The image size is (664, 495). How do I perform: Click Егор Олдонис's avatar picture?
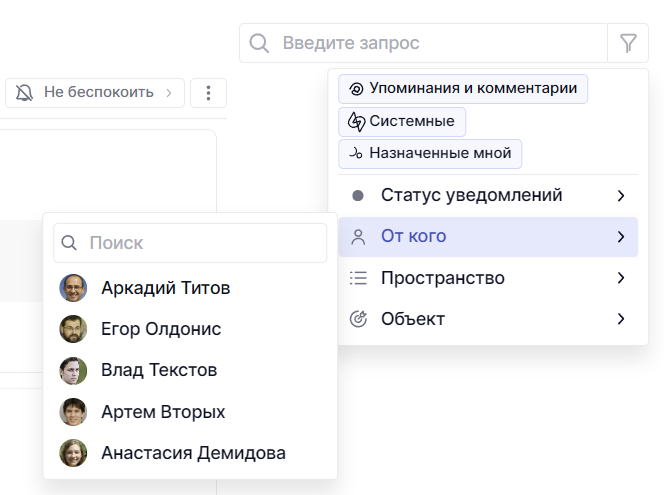(73, 329)
